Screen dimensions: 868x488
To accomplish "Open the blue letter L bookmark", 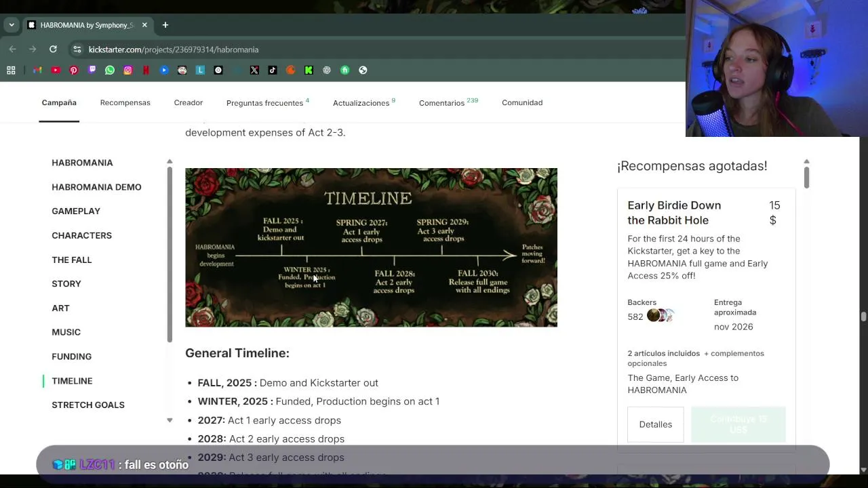I will 200,70.
